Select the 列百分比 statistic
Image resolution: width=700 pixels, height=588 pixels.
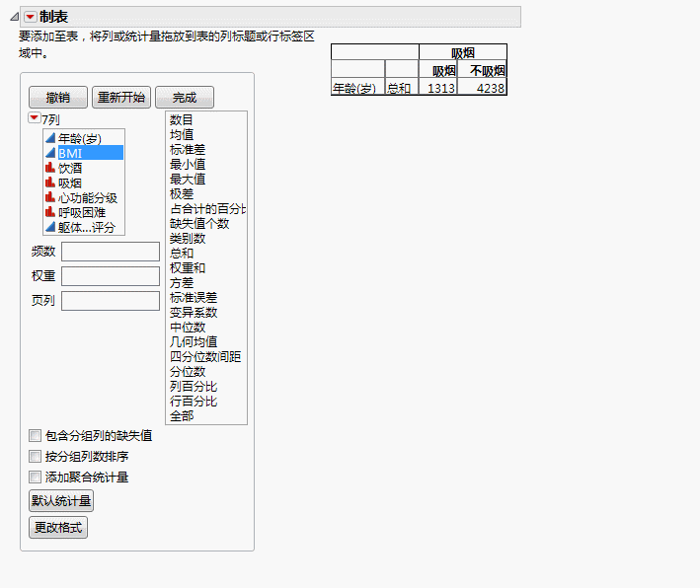tap(194, 386)
